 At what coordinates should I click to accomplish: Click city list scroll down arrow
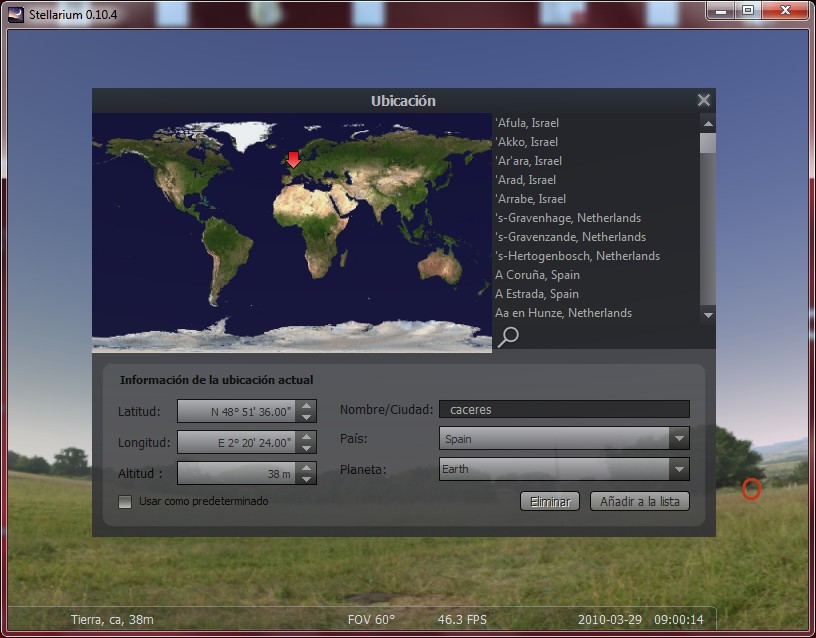click(x=708, y=315)
